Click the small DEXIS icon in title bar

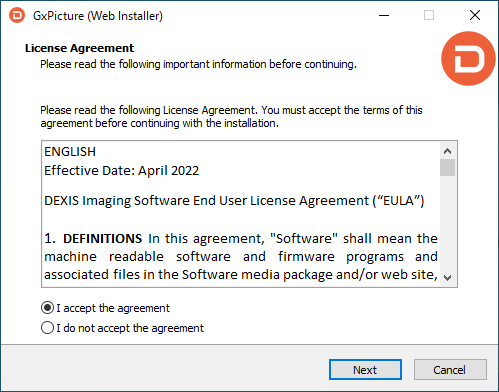(17, 15)
